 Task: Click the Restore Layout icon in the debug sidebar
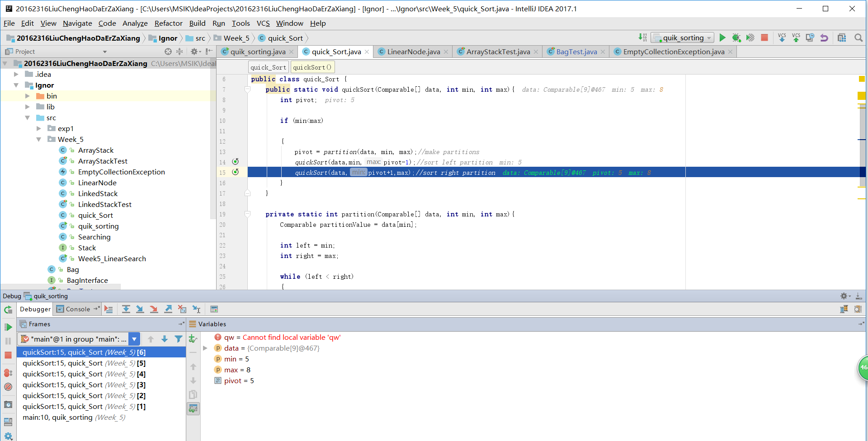8,422
